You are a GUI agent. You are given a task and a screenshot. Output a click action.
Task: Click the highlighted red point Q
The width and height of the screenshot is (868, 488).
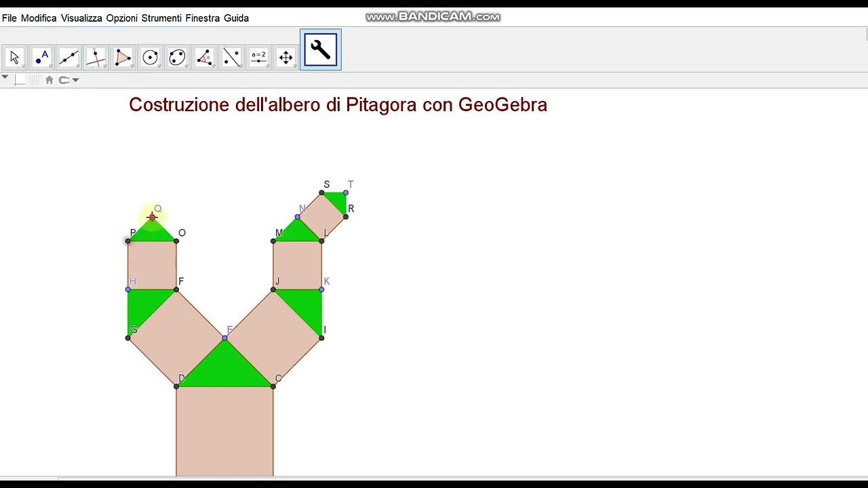(x=152, y=217)
